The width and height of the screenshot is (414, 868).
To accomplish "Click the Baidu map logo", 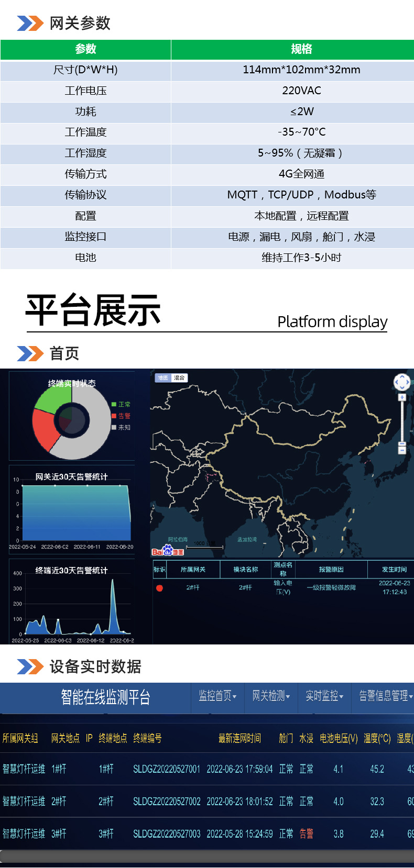I will pos(167,551).
